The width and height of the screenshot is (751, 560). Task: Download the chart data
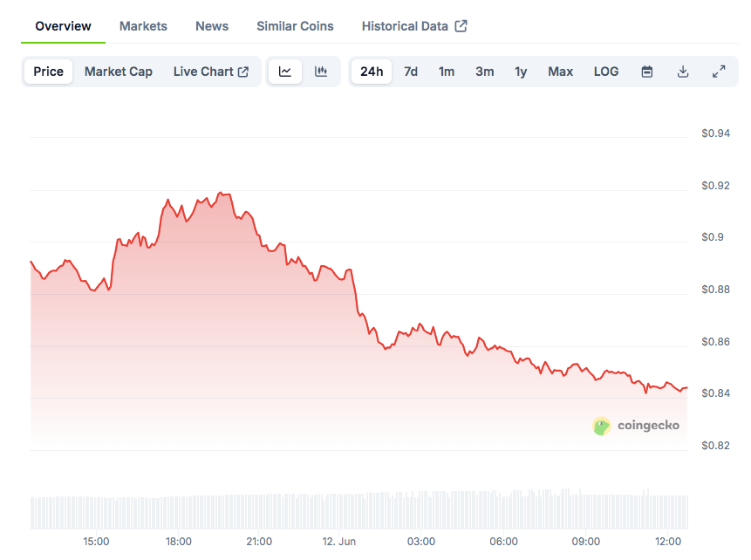pyautogui.click(x=683, y=72)
